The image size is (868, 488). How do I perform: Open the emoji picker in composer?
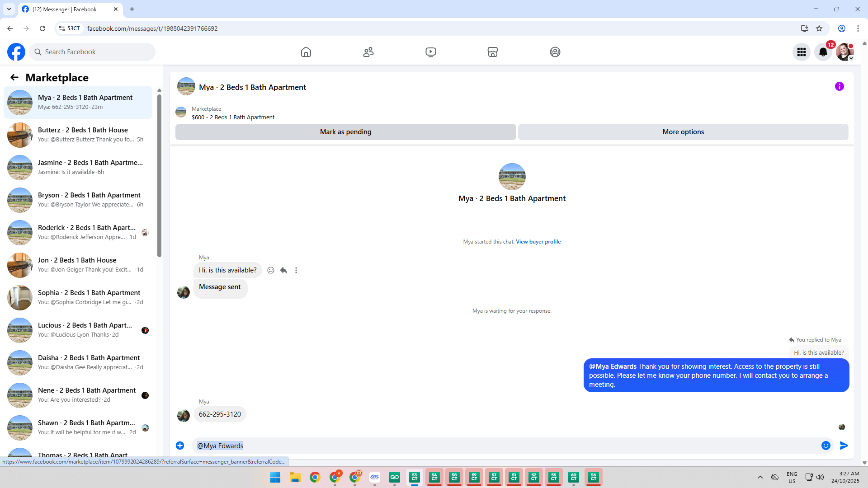pyautogui.click(x=826, y=446)
